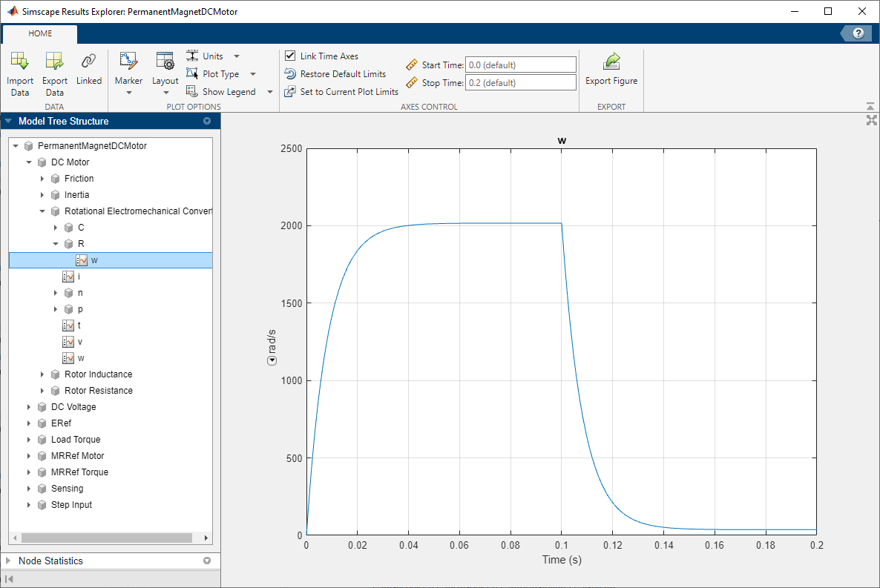Open the Units dropdown arrow
Image resolution: width=880 pixels, height=588 pixels.
236,56
